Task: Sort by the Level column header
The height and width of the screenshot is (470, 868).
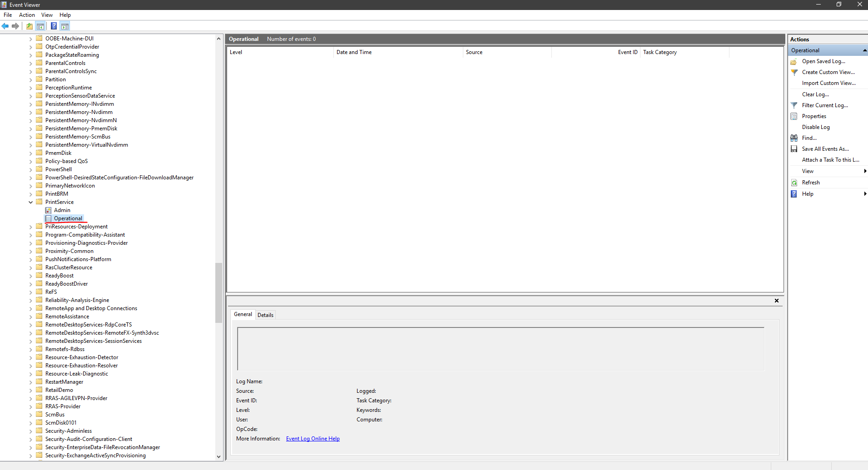Action: tap(280, 52)
